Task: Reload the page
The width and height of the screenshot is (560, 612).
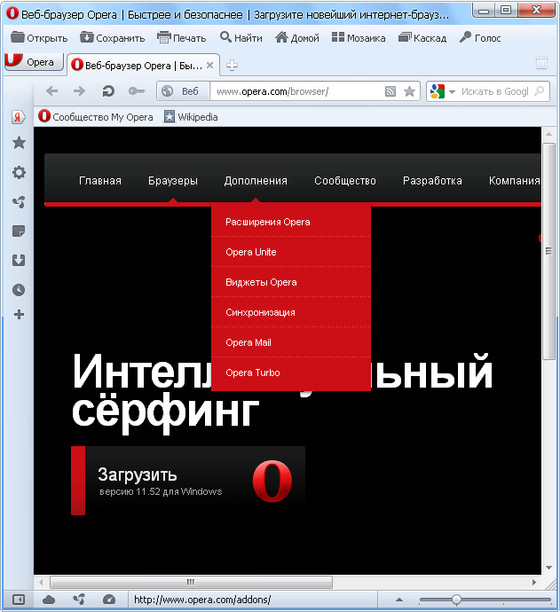Action: point(108,91)
